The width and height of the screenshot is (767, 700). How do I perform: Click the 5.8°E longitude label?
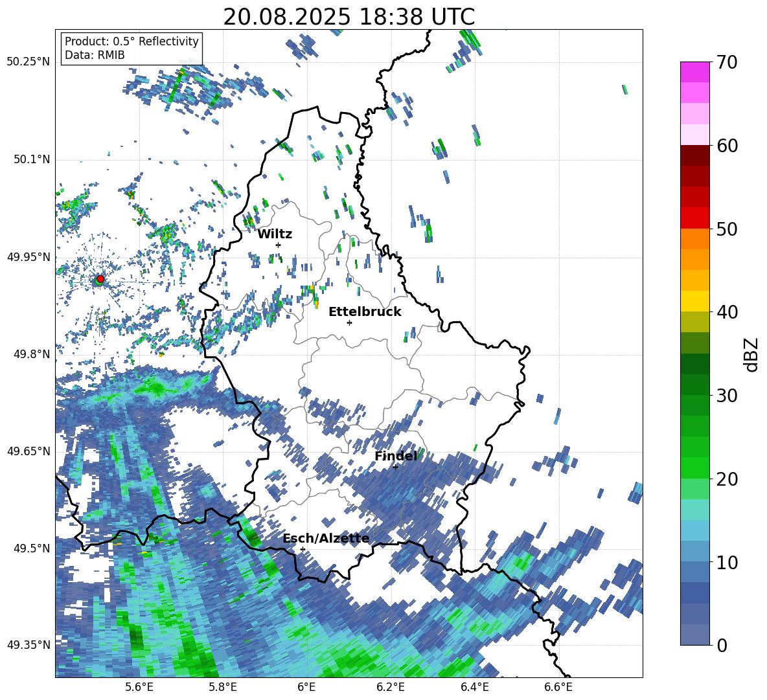coord(223,688)
